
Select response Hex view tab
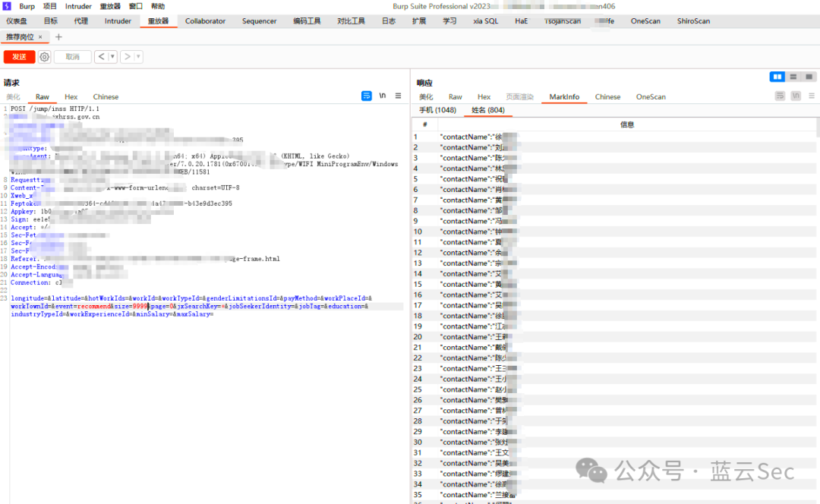click(484, 96)
